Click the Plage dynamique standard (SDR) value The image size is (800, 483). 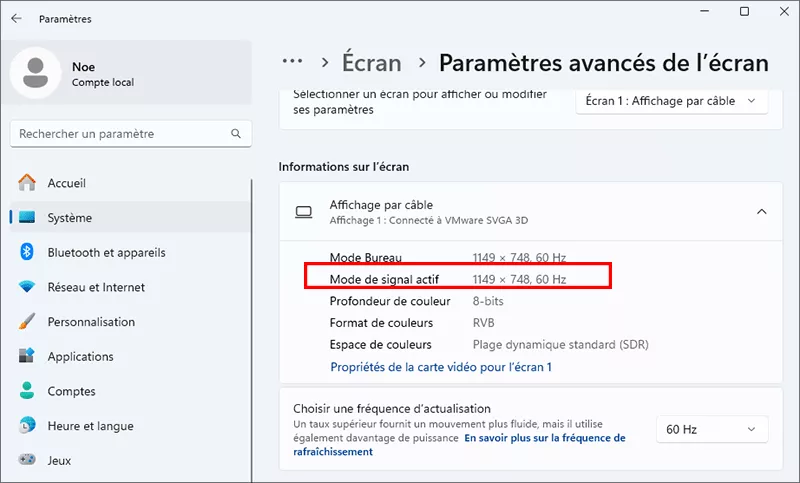point(560,345)
